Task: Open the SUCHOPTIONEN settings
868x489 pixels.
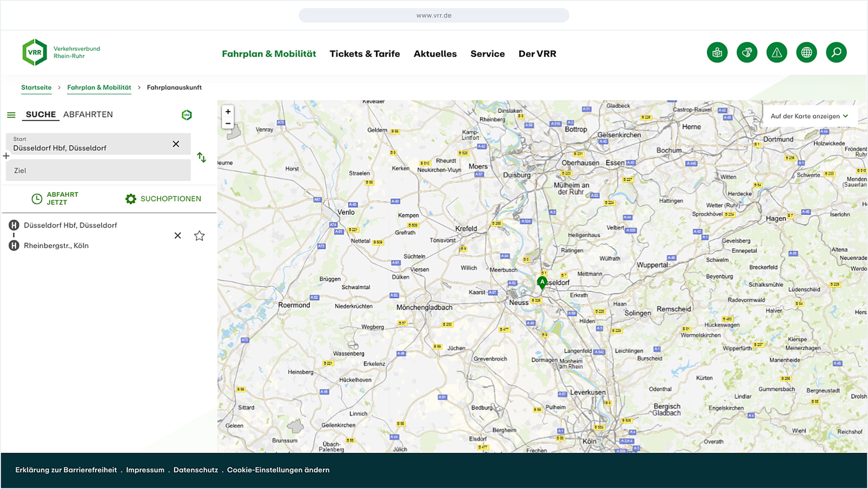Action: [x=163, y=199]
